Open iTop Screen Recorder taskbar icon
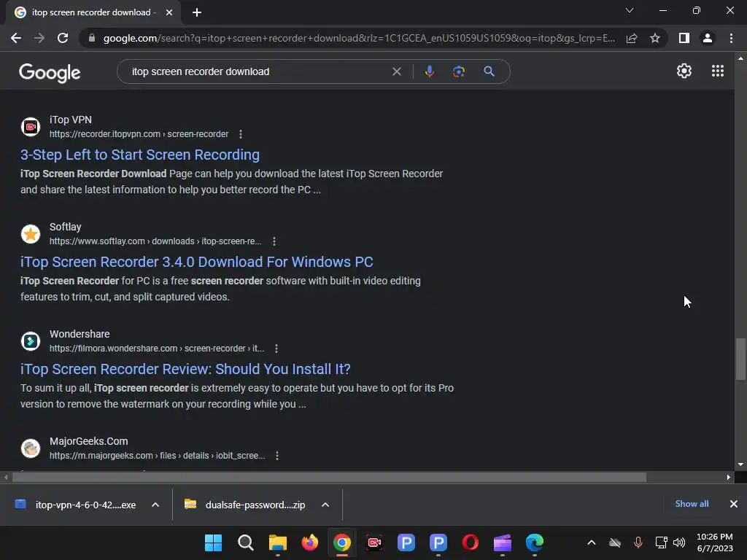This screenshot has width=747, height=560. pyautogui.click(x=374, y=542)
